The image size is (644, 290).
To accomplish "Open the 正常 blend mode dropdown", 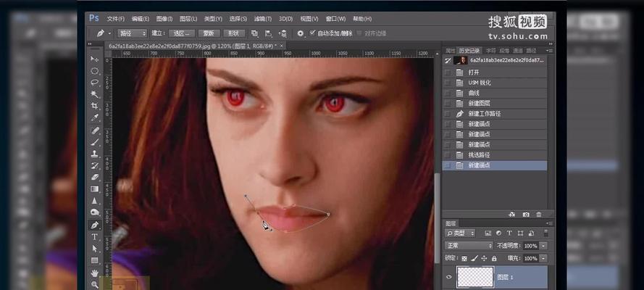I will point(469,246).
